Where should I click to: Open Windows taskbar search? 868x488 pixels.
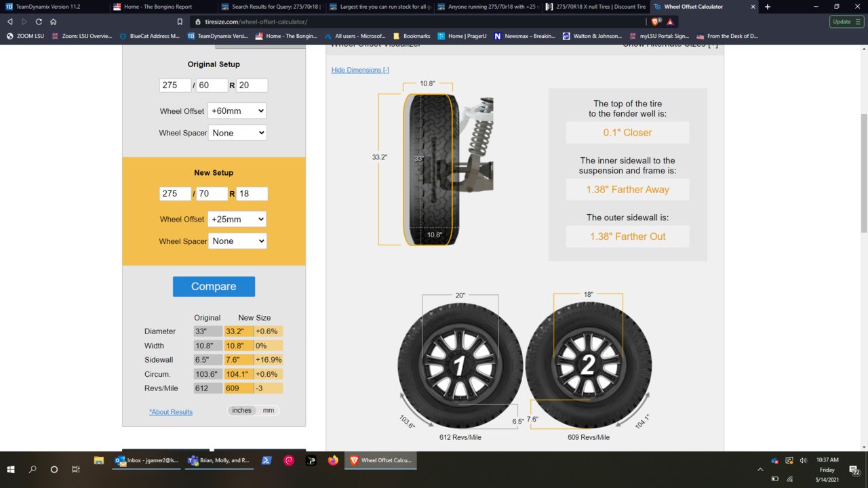pyautogui.click(x=33, y=469)
